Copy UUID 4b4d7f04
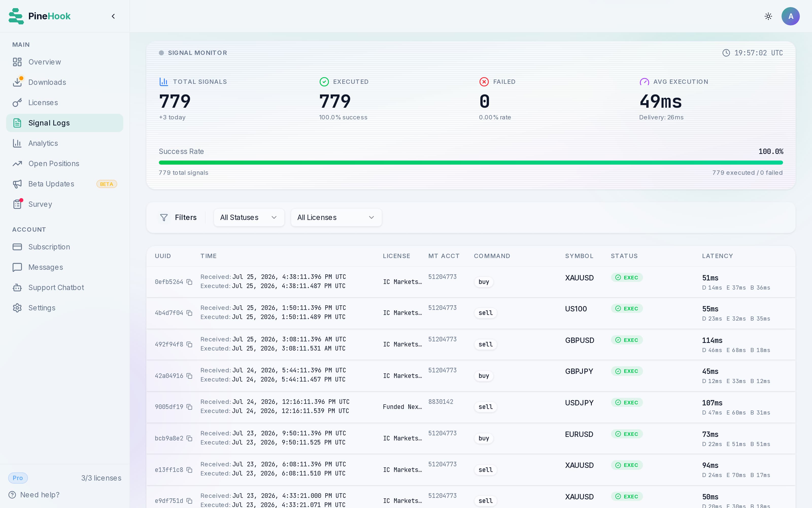 [189, 313]
